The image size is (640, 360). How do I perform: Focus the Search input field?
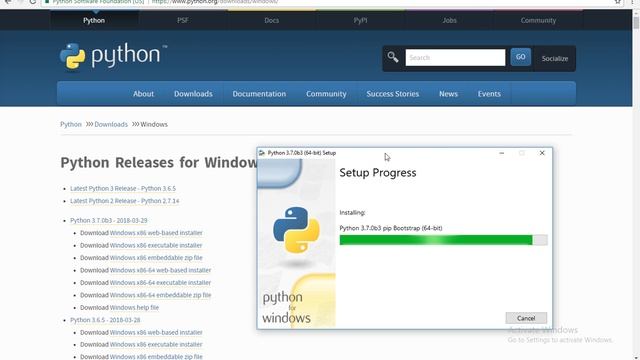tap(455, 58)
